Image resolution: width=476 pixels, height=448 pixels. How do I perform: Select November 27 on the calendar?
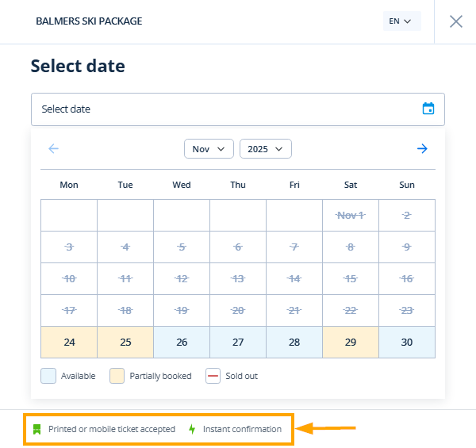pos(238,342)
